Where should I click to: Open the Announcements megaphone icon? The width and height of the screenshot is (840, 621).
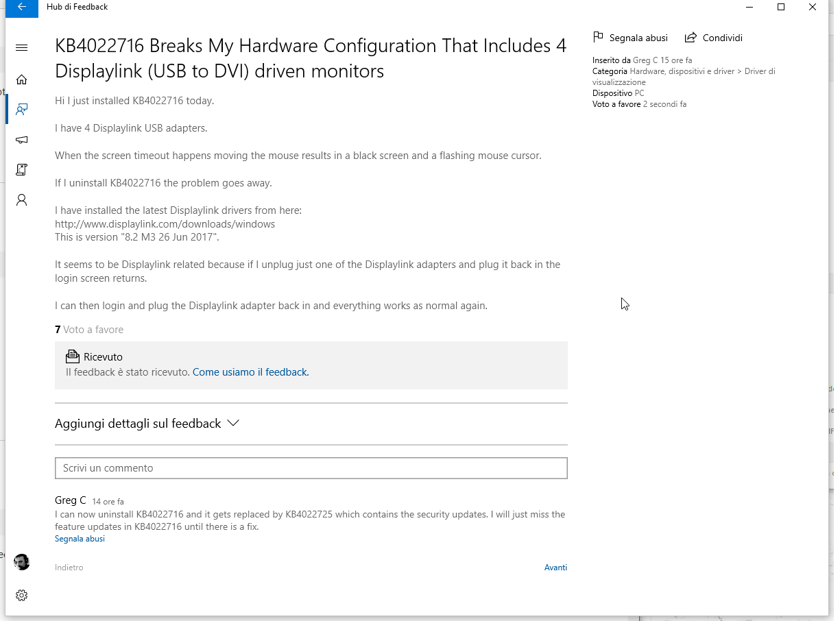[22, 140]
